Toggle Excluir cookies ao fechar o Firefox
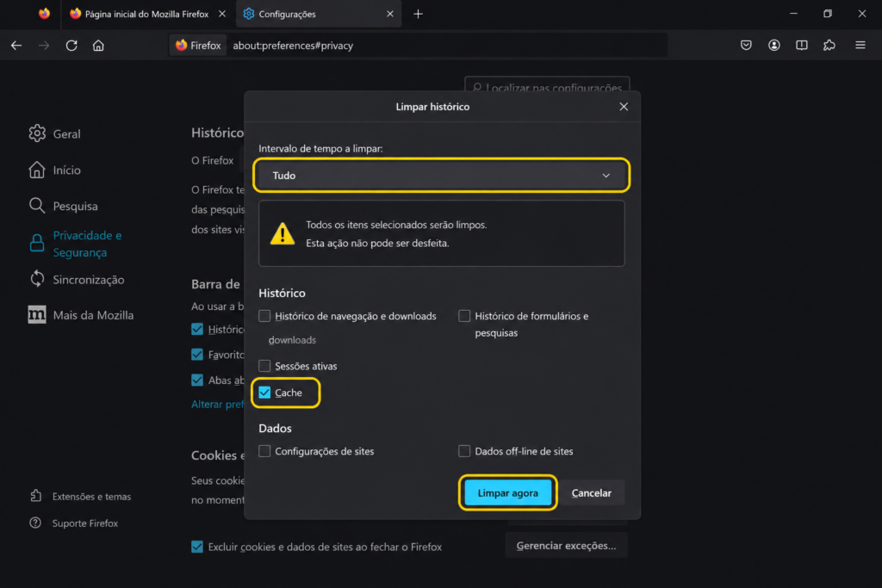882x588 pixels. pyautogui.click(x=197, y=547)
